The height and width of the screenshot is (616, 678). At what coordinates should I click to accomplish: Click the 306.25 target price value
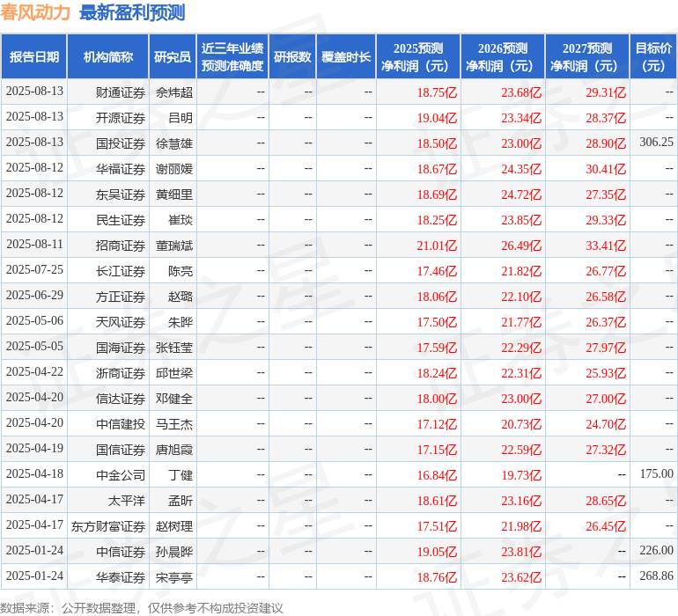tap(656, 143)
